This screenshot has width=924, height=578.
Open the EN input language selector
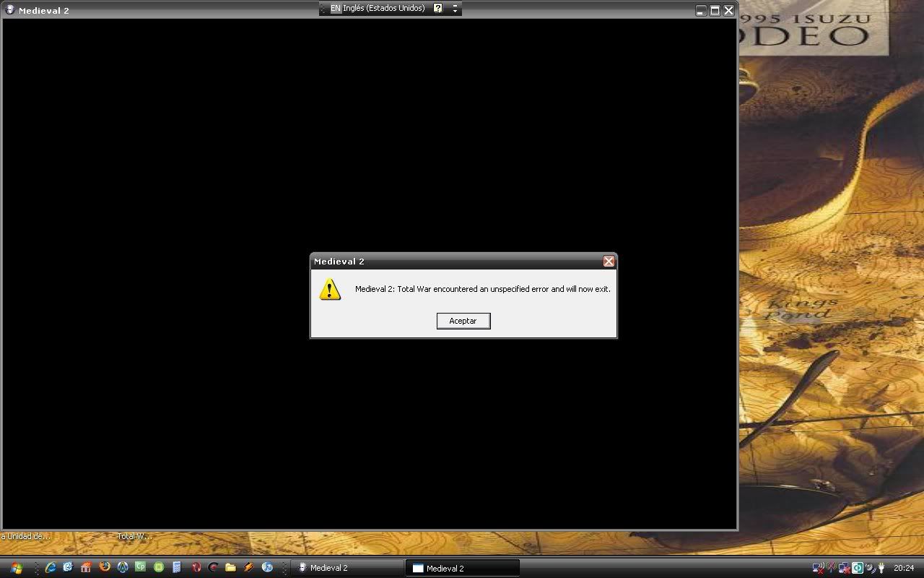pos(336,9)
